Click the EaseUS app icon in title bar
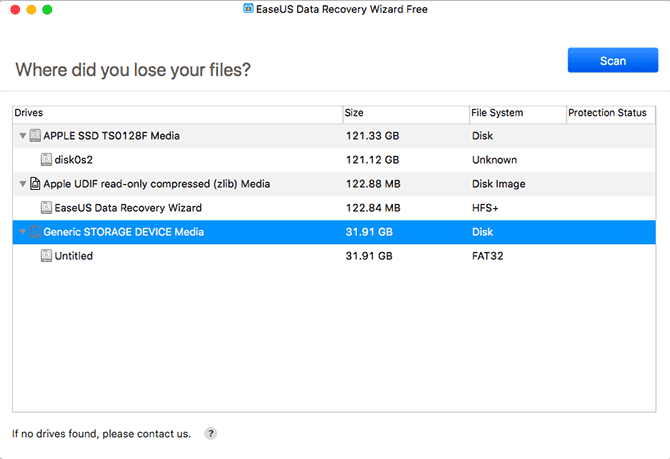Screen dimensions: 670x459 pyautogui.click(x=248, y=9)
